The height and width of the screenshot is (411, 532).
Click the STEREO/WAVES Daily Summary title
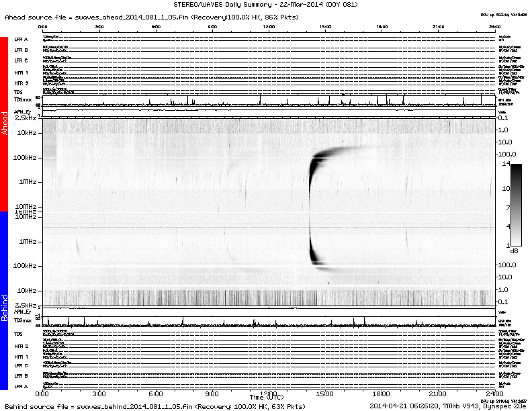(265, 5)
